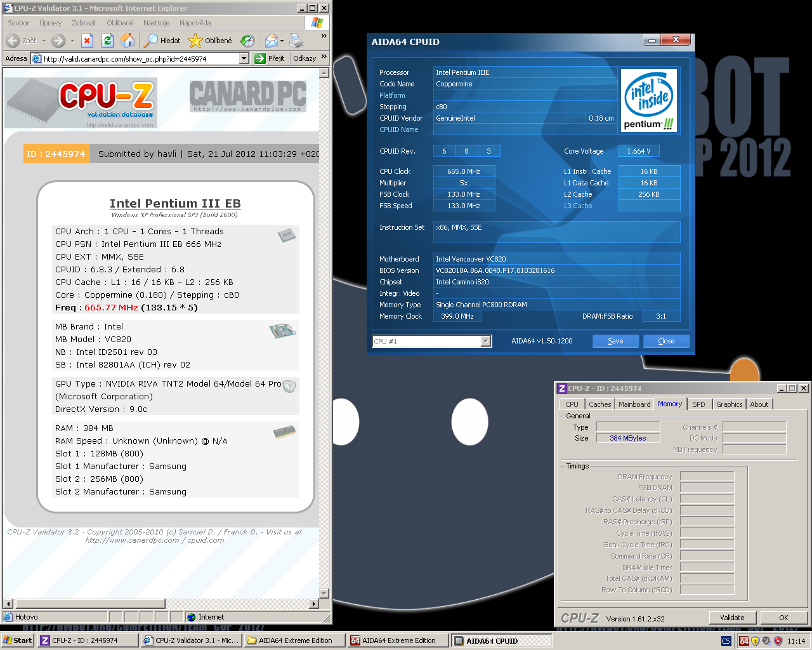Expand the Forward button history arrow
This screenshot has height=650, width=812.
(72, 41)
